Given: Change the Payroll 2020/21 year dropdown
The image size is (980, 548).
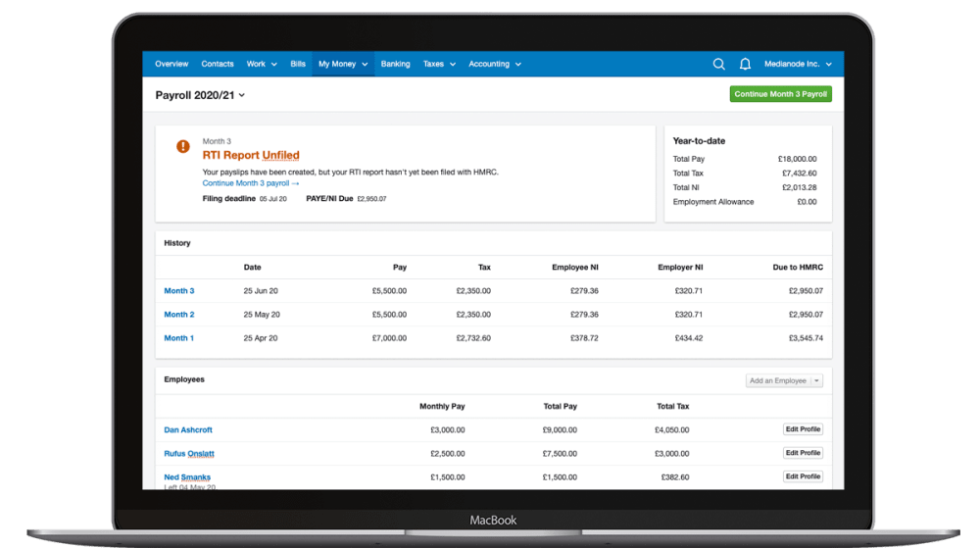Looking at the screenshot, I should point(200,95).
